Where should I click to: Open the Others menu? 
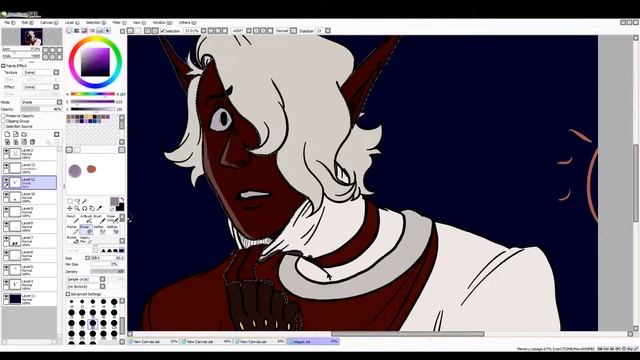[187, 22]
